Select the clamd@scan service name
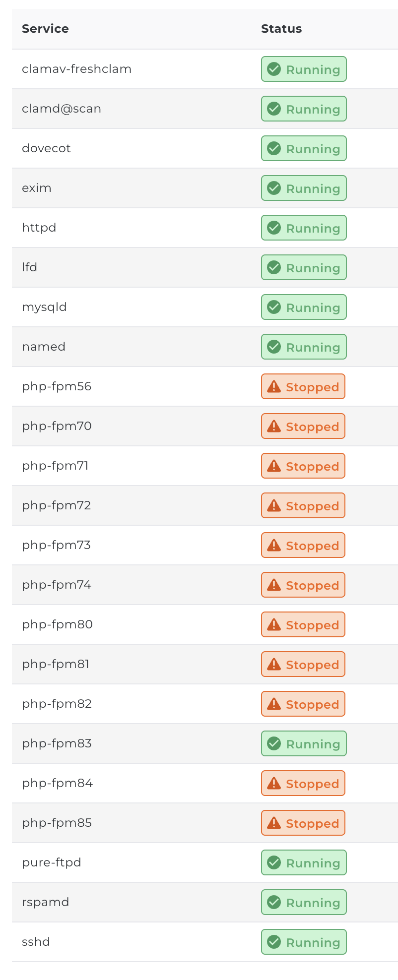Screen dimensions: 398x980 point(62,109)
